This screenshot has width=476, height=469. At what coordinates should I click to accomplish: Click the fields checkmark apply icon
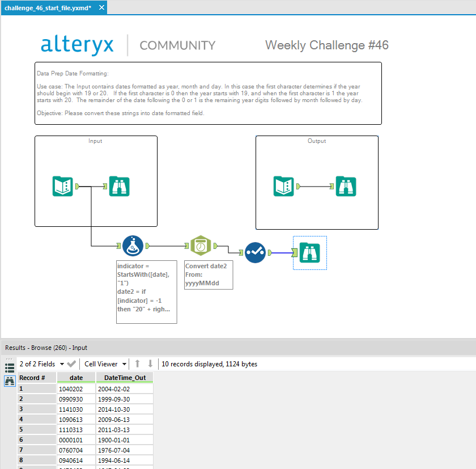pos(71,364)
